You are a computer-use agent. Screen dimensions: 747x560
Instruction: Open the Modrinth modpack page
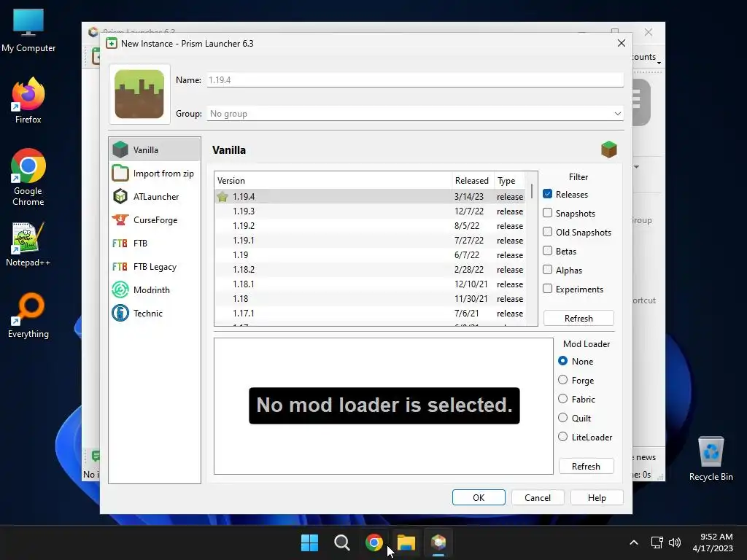[x=155, y=290]
